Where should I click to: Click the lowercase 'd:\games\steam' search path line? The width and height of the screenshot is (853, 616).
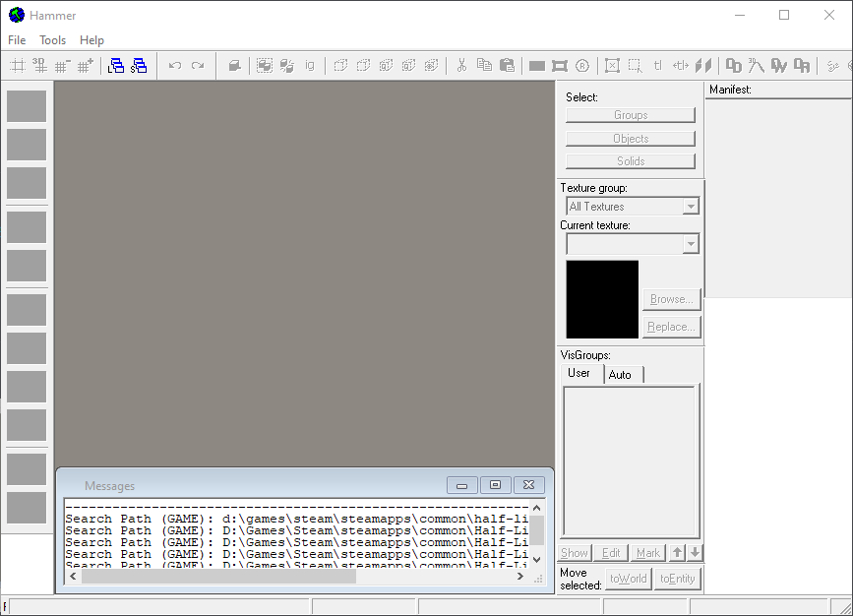297,519
